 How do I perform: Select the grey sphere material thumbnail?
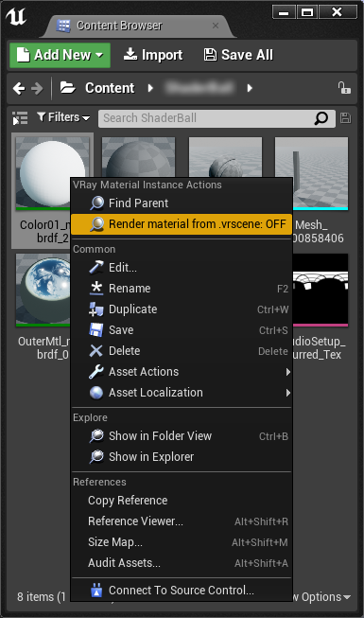pos(138,157)
